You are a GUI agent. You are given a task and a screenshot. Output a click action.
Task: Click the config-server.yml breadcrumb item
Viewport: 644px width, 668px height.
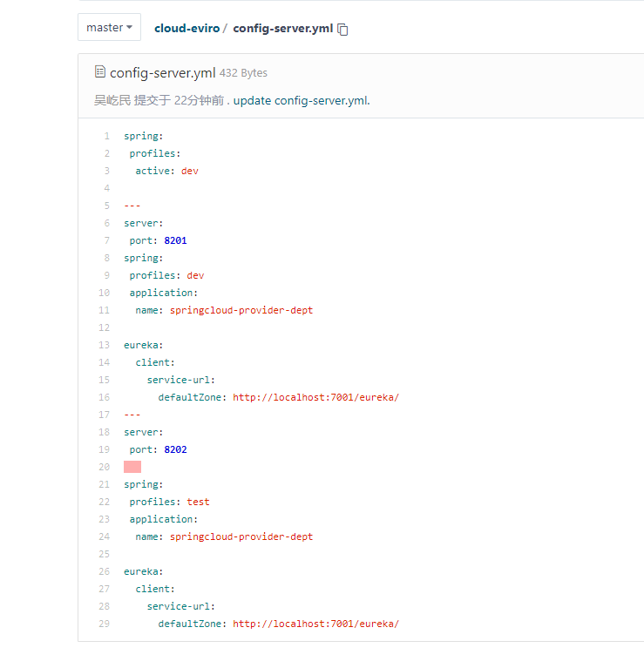click(282, 28)
